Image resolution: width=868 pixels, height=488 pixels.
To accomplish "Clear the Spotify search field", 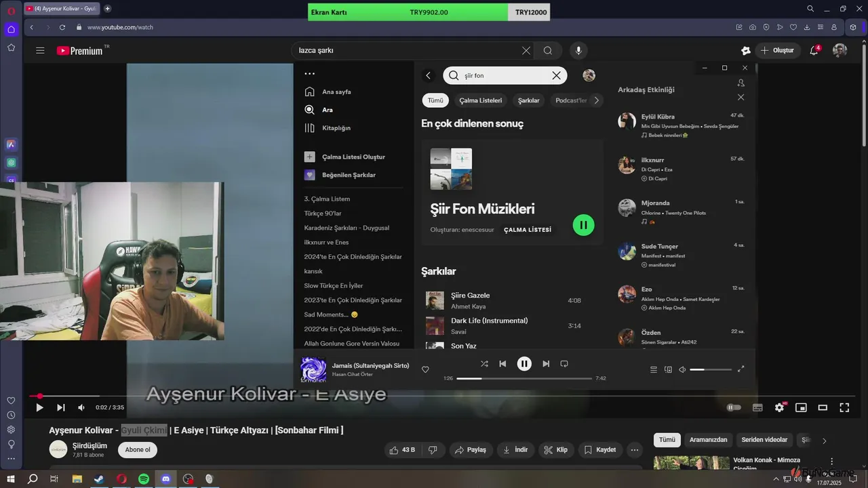I will point(556,75).
